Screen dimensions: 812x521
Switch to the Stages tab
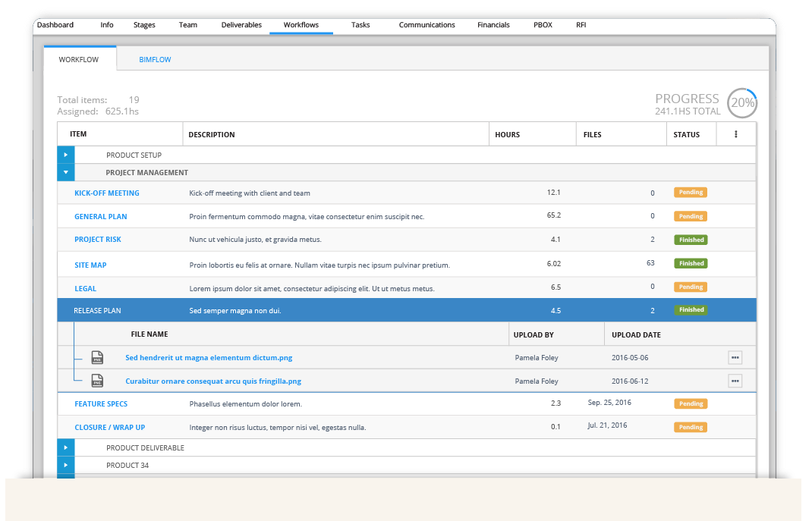tap(144, 25)
